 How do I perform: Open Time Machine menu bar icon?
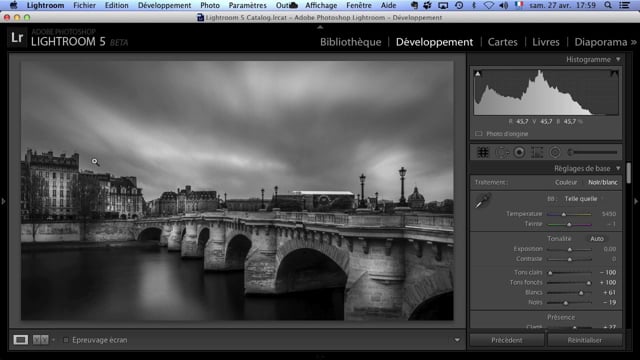point(459,5)
